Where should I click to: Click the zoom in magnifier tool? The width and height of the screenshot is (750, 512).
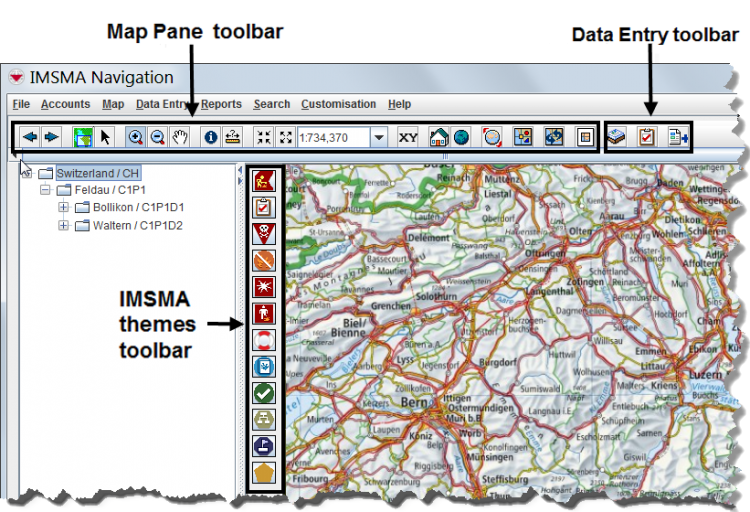point(135,138)
